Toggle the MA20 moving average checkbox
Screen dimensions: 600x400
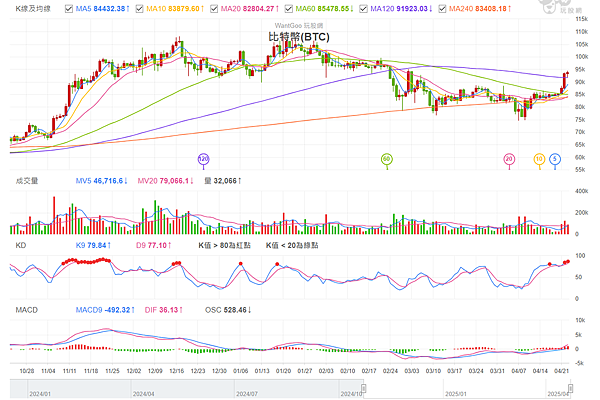click(214, 8)
